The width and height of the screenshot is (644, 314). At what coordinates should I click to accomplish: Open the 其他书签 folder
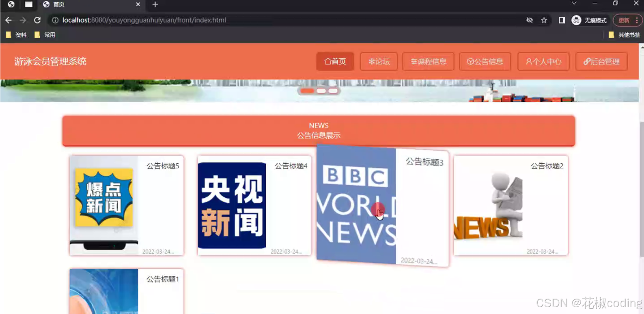point(625,35)
